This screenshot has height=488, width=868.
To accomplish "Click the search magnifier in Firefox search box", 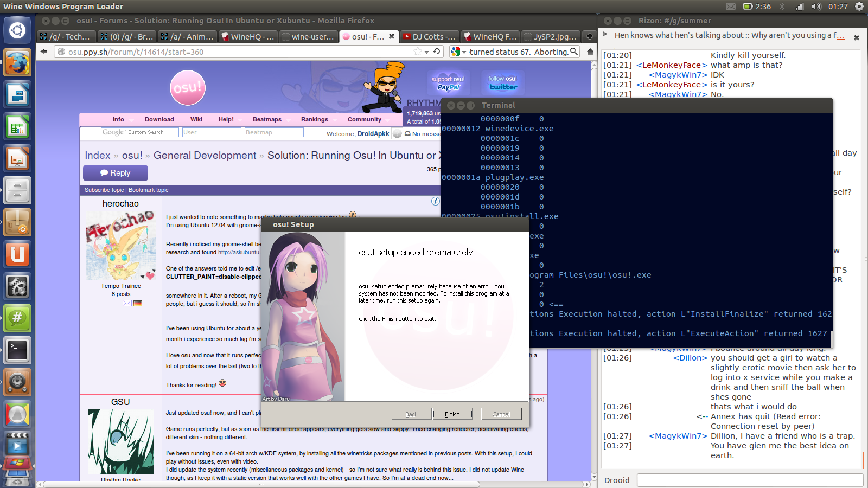I will tap(573, 52).
